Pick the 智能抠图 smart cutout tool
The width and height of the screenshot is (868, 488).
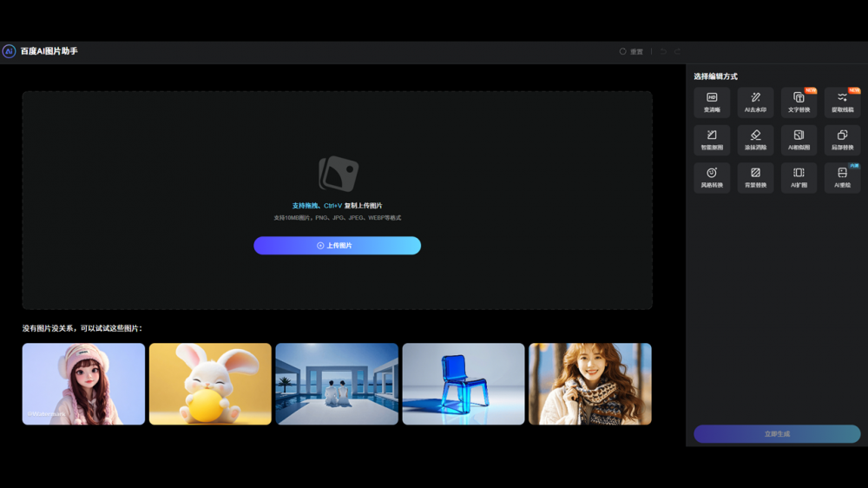pyautogui.click(x=712, y=140)
